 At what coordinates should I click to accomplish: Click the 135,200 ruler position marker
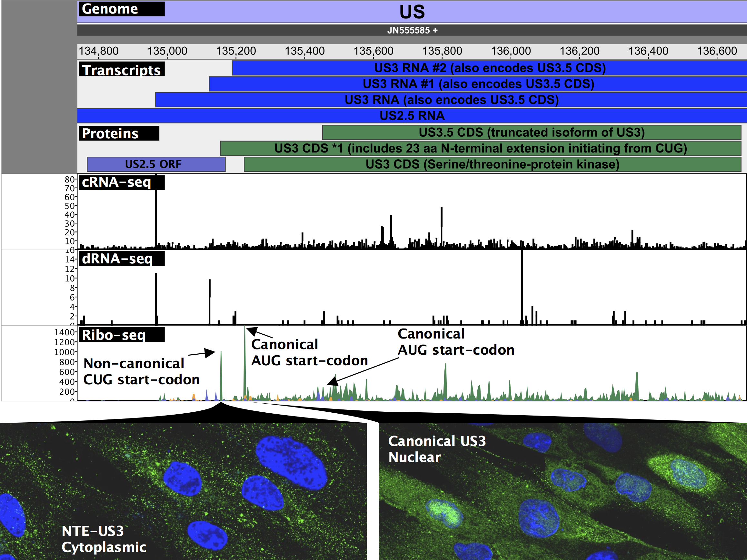pyautogui.click(x=236, y=51)
